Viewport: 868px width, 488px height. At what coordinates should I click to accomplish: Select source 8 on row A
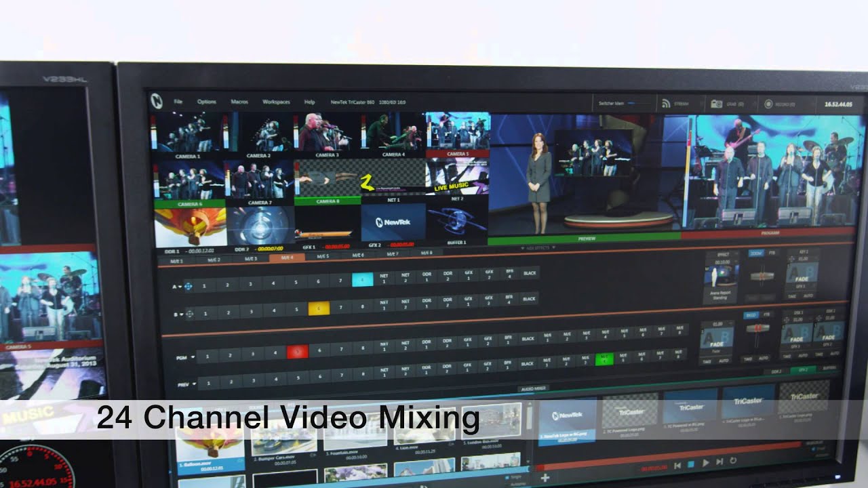362,279
